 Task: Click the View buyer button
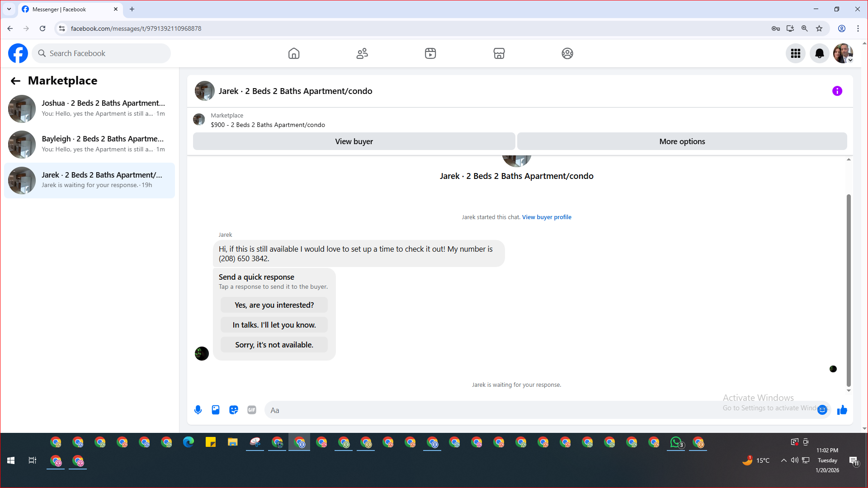click(354, 141)
